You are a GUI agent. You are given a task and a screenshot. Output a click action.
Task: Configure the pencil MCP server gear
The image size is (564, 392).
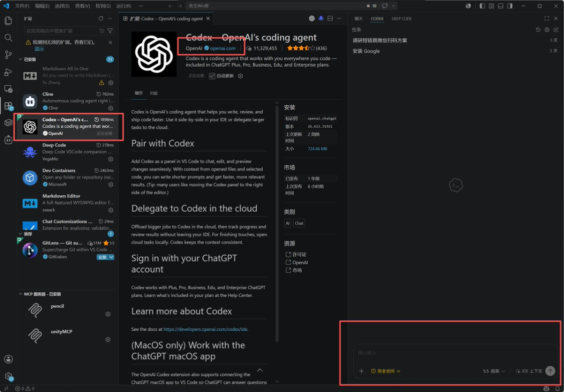108,314
